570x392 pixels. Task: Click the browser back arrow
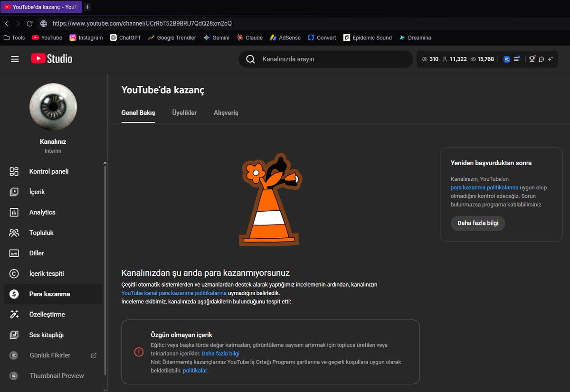tap(7, 23)
